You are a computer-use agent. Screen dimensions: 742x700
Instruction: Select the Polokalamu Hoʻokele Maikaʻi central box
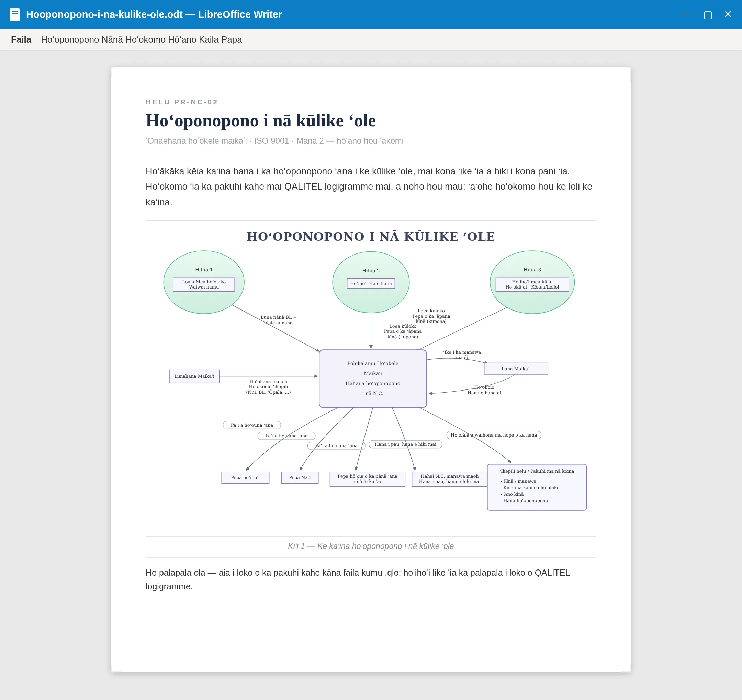pos(372,379)
